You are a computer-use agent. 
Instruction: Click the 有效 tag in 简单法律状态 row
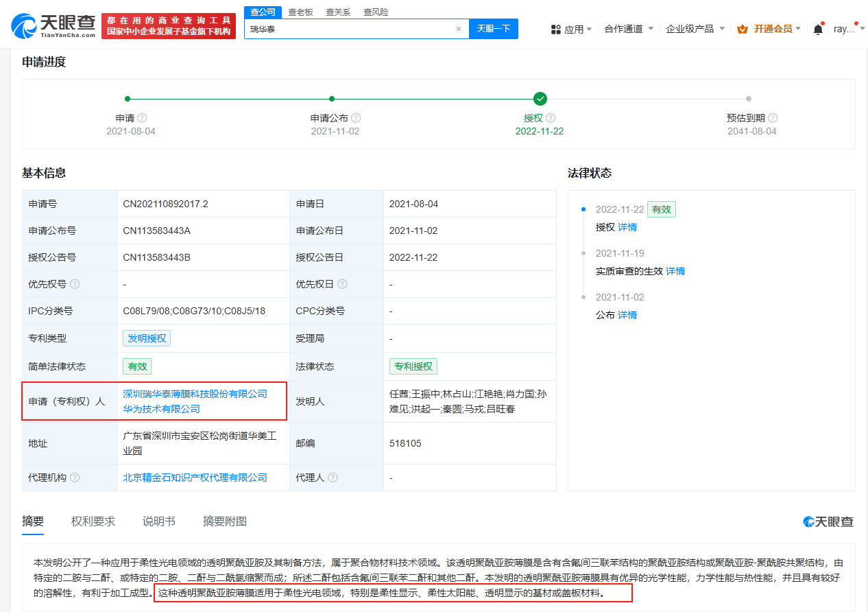tap(137, 366)
